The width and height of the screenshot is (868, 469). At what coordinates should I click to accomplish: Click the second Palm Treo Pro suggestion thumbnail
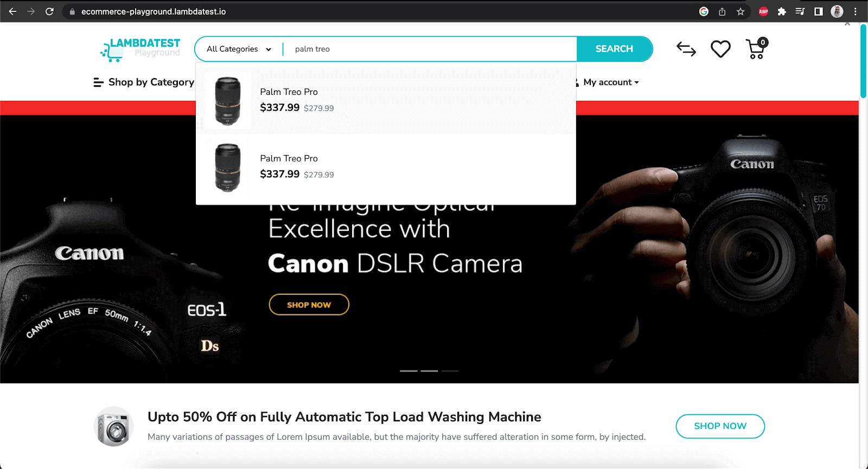tap(228, 168)
